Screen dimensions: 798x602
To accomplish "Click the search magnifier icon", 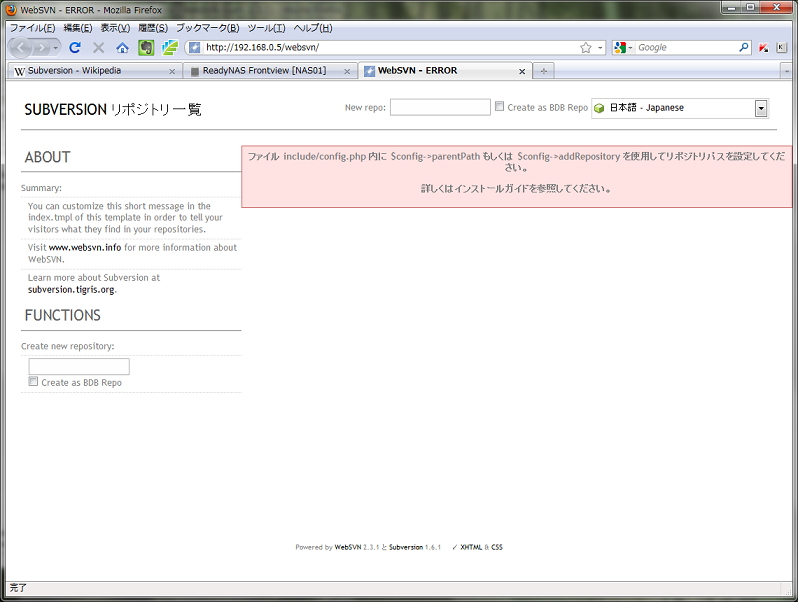I will (x=744, y=47).
